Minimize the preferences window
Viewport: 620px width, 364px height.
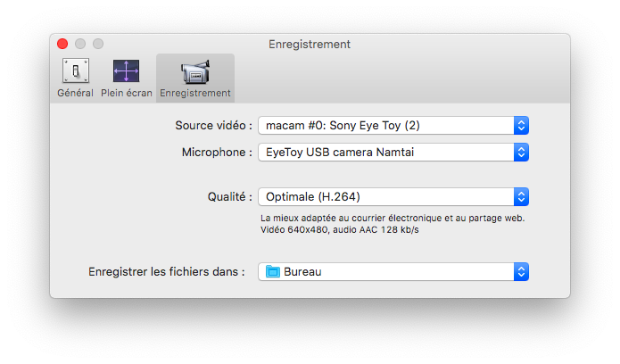[x=80, y=44]
